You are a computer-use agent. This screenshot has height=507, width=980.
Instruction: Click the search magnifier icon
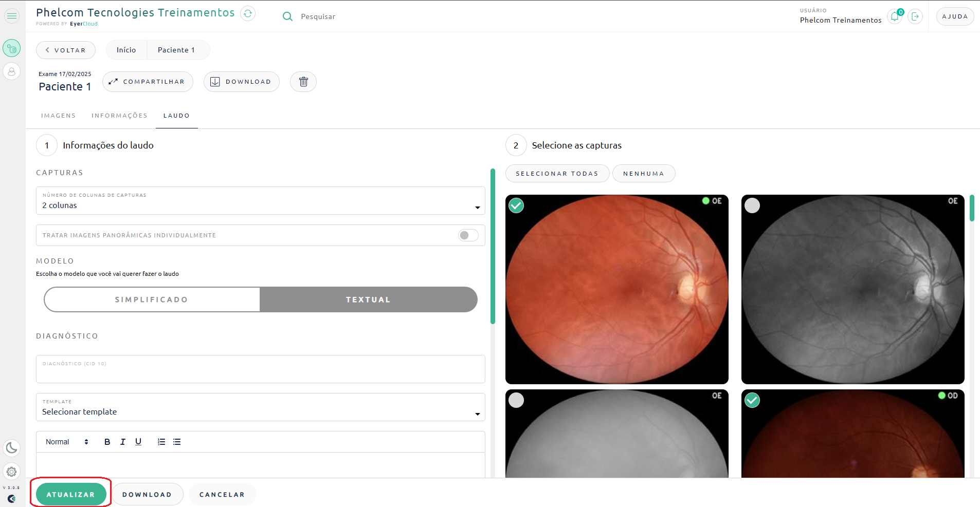pyautogui.click(x=287, y=16)
